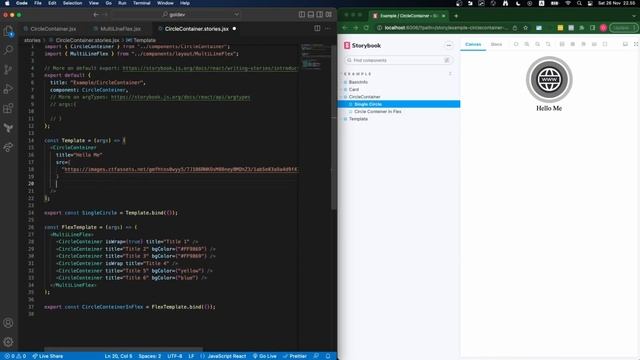Open Circle Container In Flex story
This screenshot has width=640, height=360.
pos(378,111)
